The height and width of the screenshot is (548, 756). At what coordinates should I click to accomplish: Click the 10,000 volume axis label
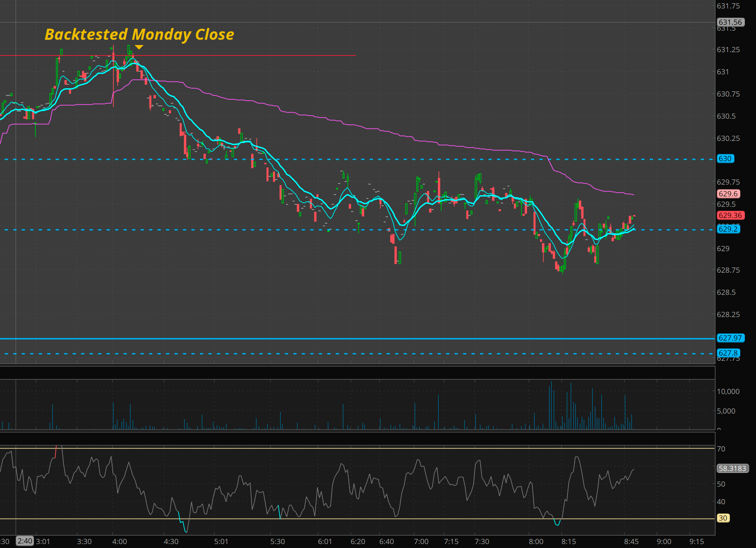click(728, 391)
